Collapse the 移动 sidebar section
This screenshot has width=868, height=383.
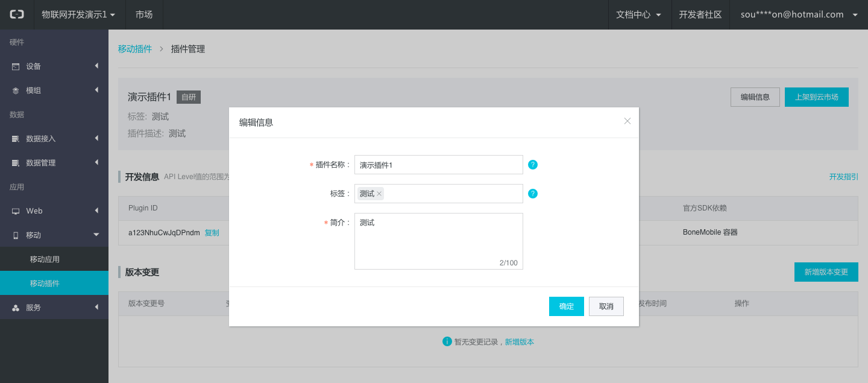96,235
